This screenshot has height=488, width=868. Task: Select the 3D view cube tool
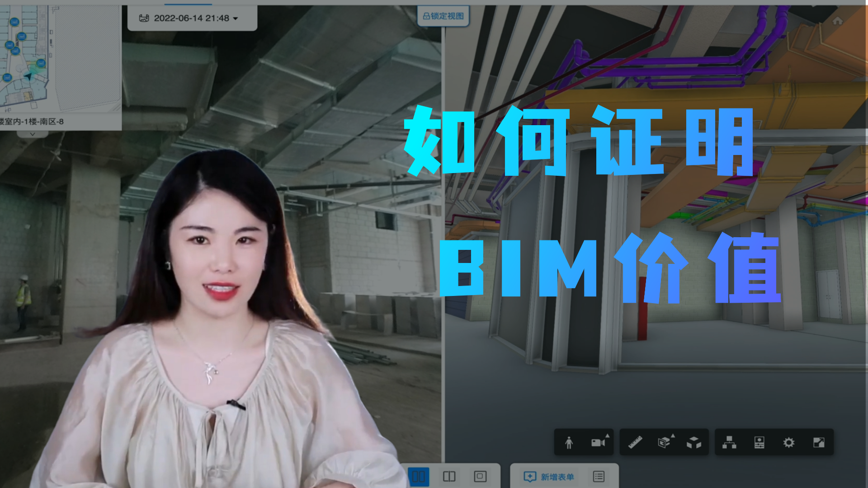[694, 442]
